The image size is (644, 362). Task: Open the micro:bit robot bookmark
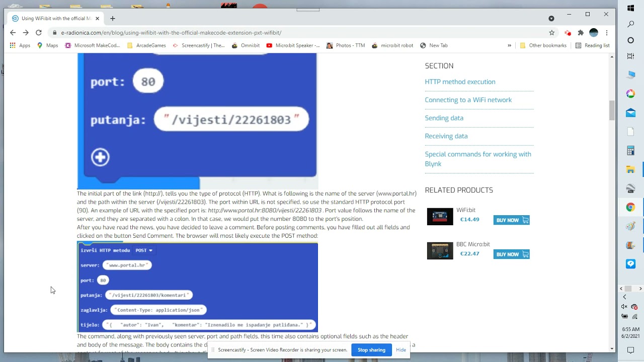click(392, 45)
